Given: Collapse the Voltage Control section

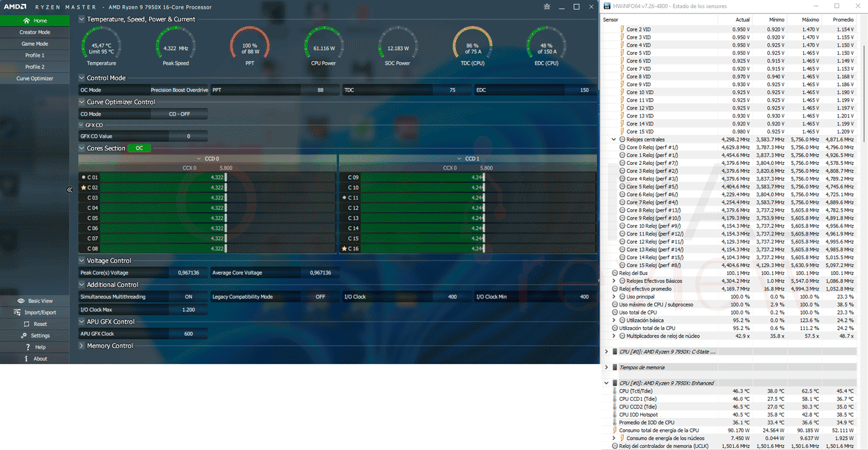Looking at the screenshot, I should tap(81, 260).
